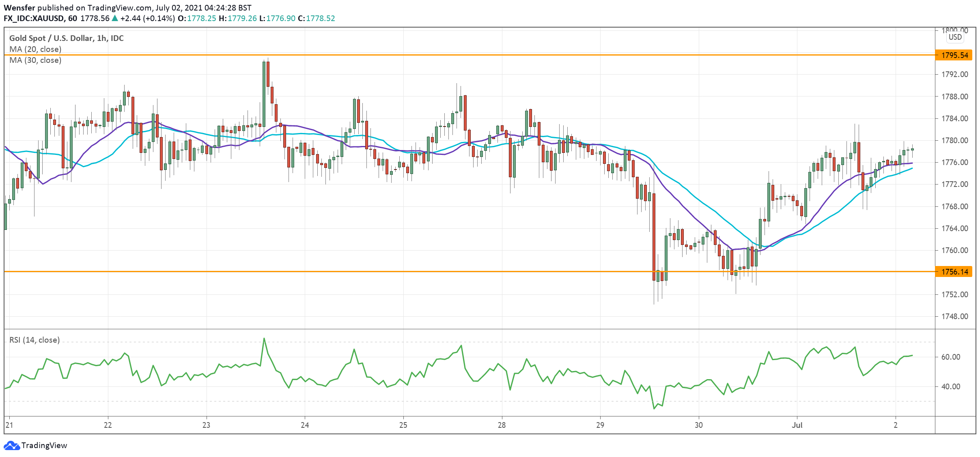Click the lower orange horizontal support line
Image resolution: width=980 pixels, height=457 pixels.
point(406,271)
